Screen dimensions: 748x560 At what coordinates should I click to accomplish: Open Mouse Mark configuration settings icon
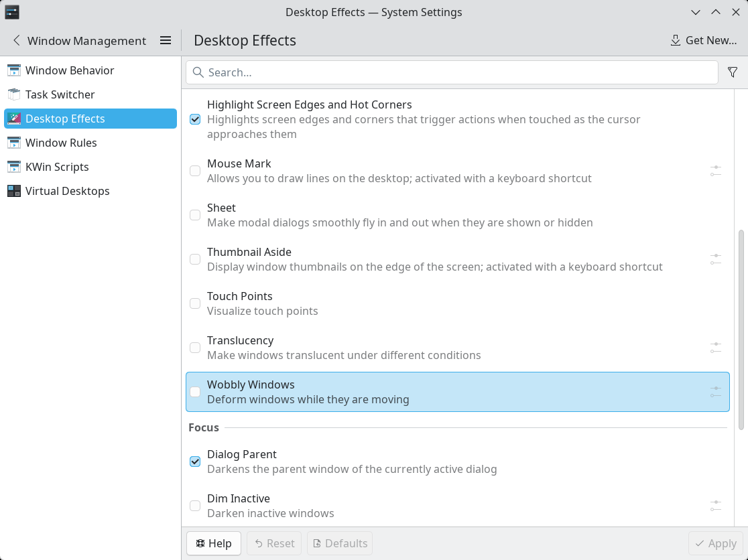715,171
